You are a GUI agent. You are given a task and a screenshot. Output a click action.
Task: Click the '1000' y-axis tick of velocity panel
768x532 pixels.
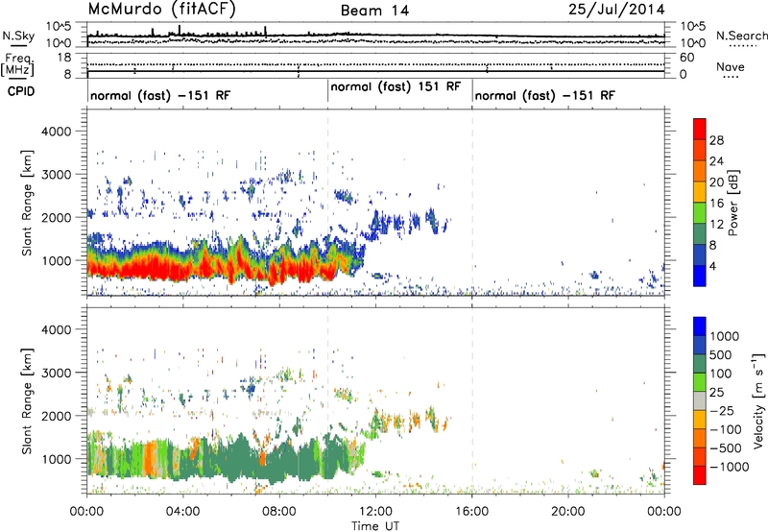[x=56, y=459]
